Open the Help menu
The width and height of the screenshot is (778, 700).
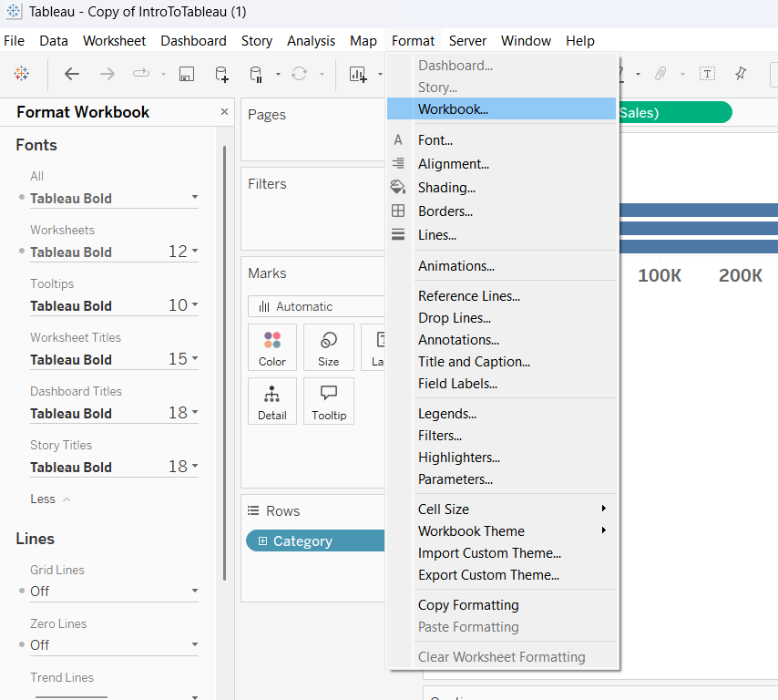(x=580, y=41)
